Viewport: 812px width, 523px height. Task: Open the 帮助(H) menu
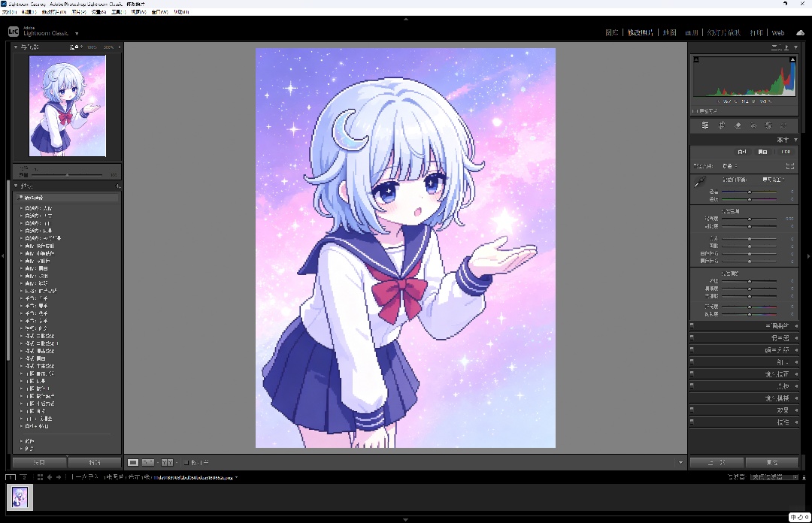tap(181, 12)
